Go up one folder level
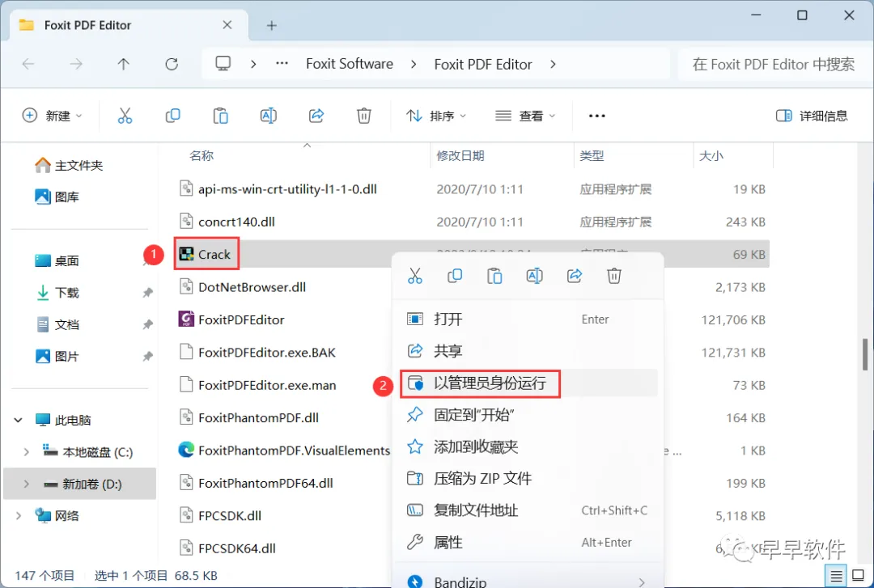This screenshot has height=588, width=874. click(124, 64)
